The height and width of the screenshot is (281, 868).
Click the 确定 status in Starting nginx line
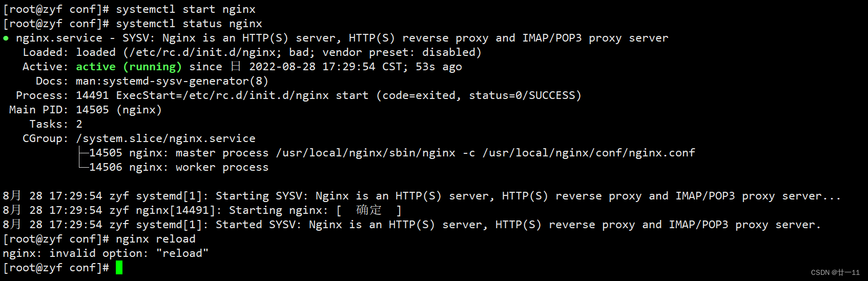click(368, 210)
